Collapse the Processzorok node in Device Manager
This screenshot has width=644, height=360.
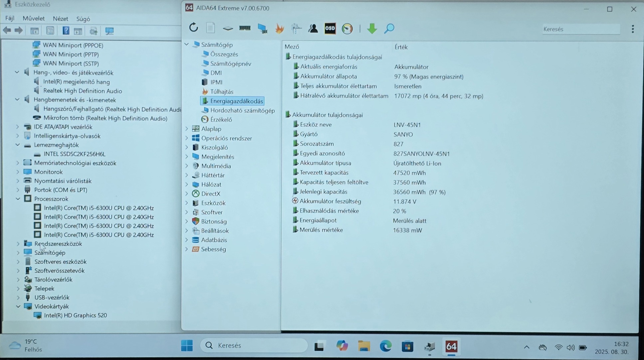[x=18, y=199]
